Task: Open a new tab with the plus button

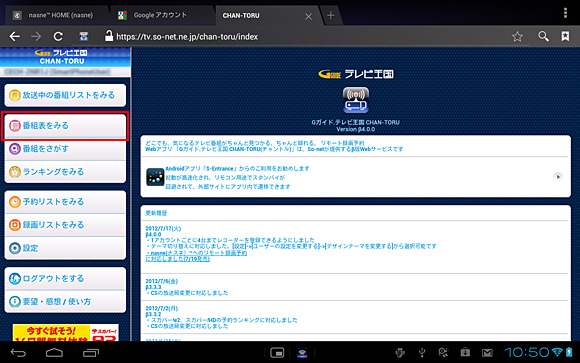Action: coord(331,15)
